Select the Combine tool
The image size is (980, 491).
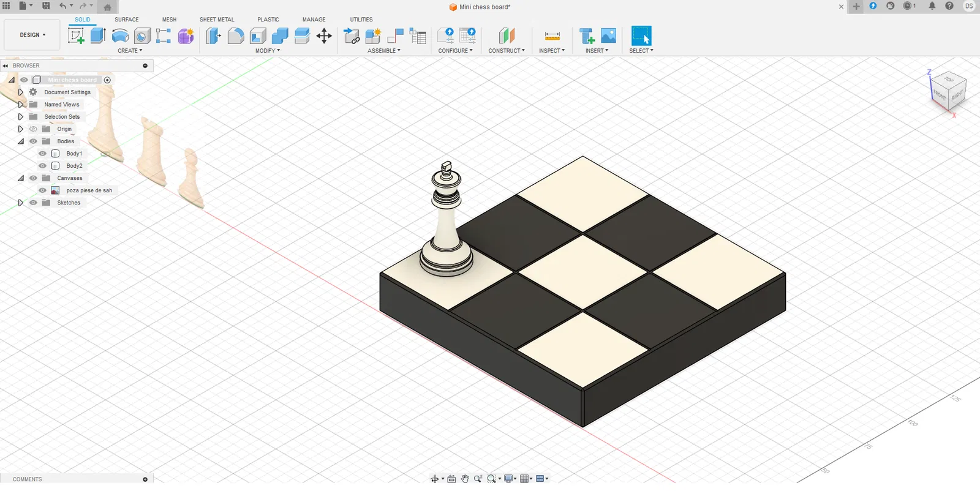click(x=280, y=36)
